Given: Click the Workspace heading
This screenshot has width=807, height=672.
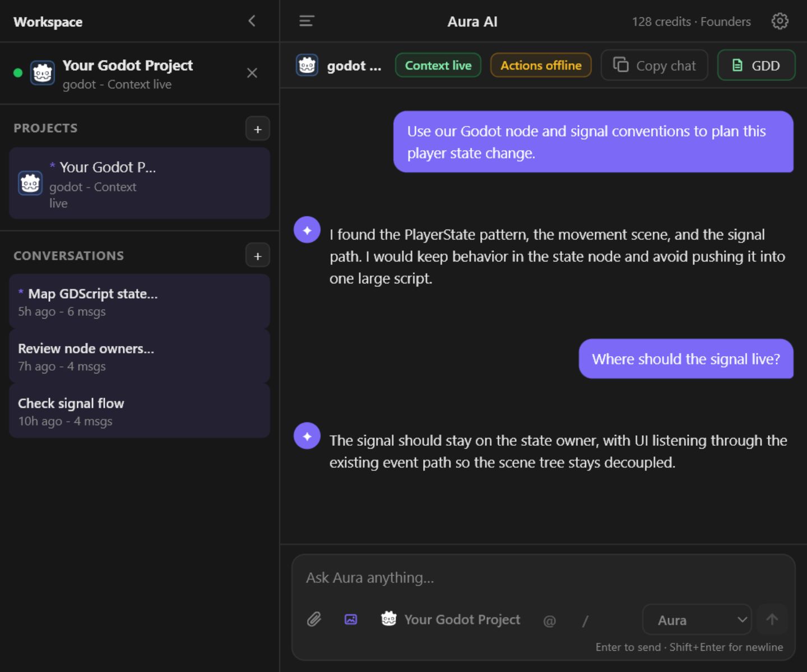Looking at the screenshot, I should (x=48, y=22).
